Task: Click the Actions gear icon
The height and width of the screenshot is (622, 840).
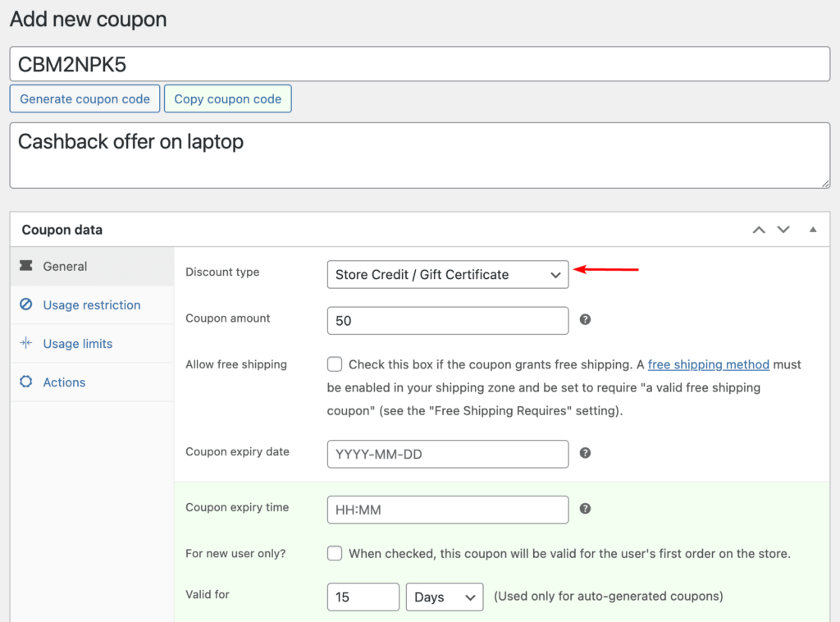Action: point(26,382)
